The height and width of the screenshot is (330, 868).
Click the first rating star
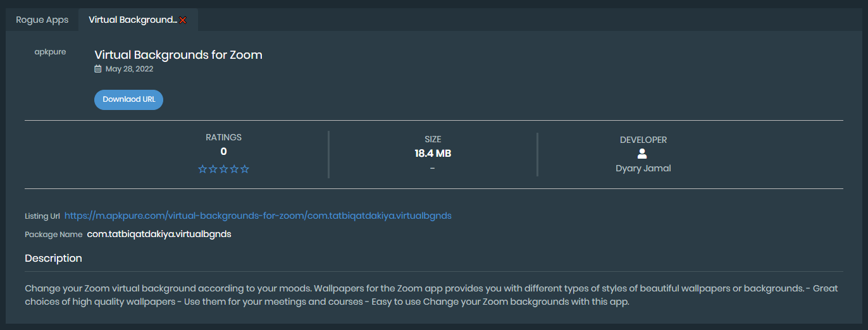click(203, 169)
